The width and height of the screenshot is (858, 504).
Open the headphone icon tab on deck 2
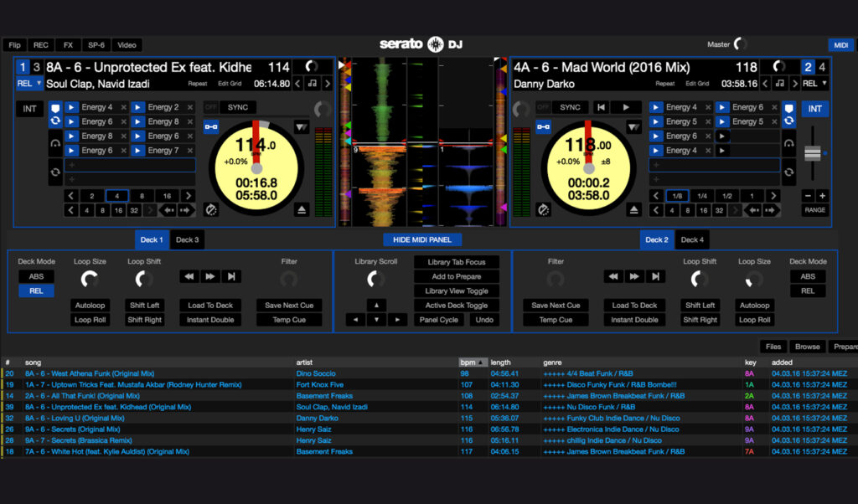tap(788, 143)
